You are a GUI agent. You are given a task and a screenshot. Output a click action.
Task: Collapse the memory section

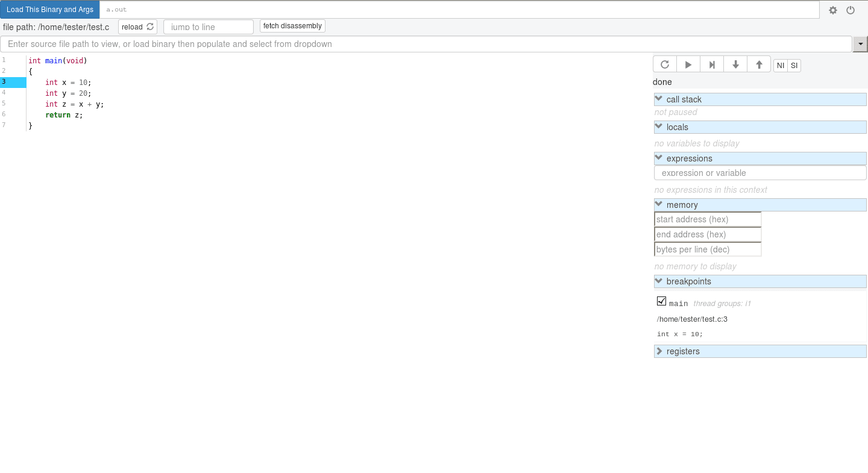click(760, 205)
